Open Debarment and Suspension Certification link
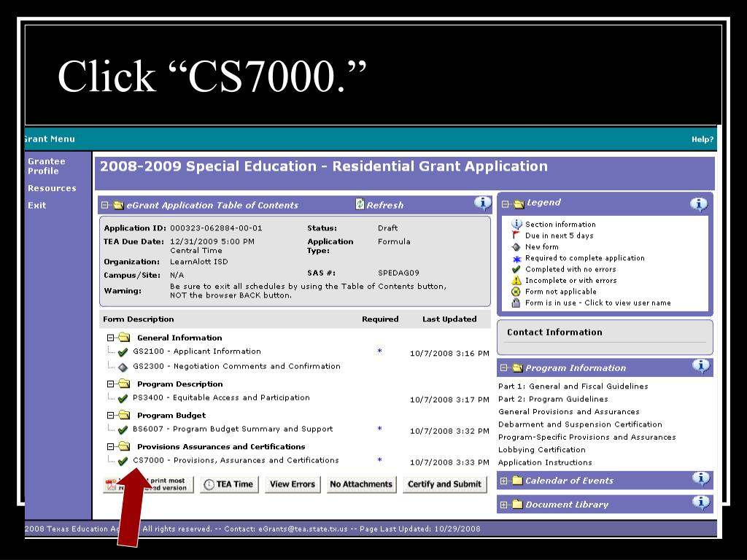The image size is (747, 560). (x=580, y=424)
